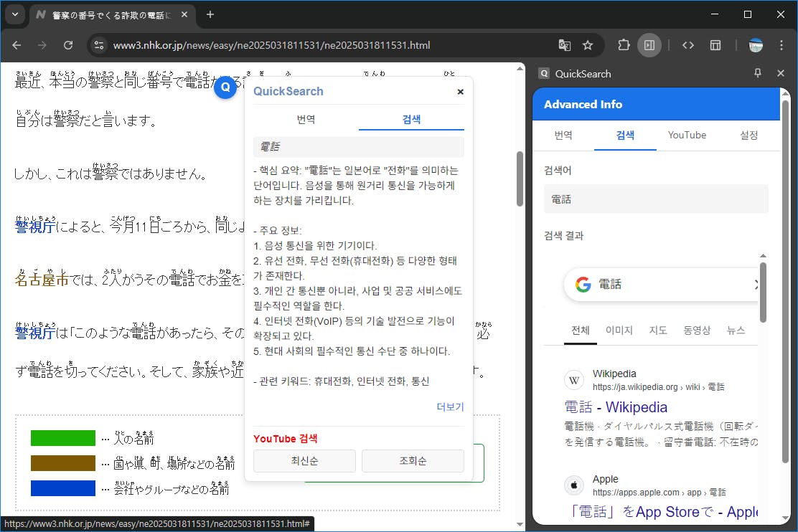The image size is (798, 532).
Task: Click the green person-name color swatch
Action: tap(63, 438)
